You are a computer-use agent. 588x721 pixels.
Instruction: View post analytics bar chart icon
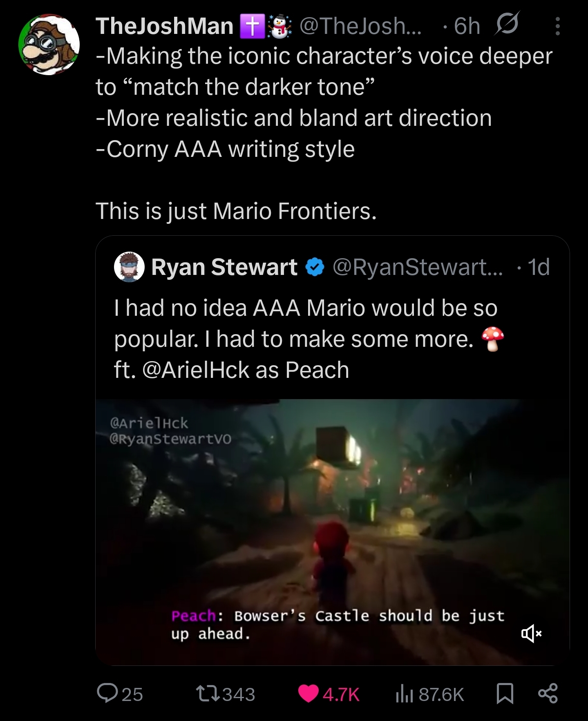(405, 694)
